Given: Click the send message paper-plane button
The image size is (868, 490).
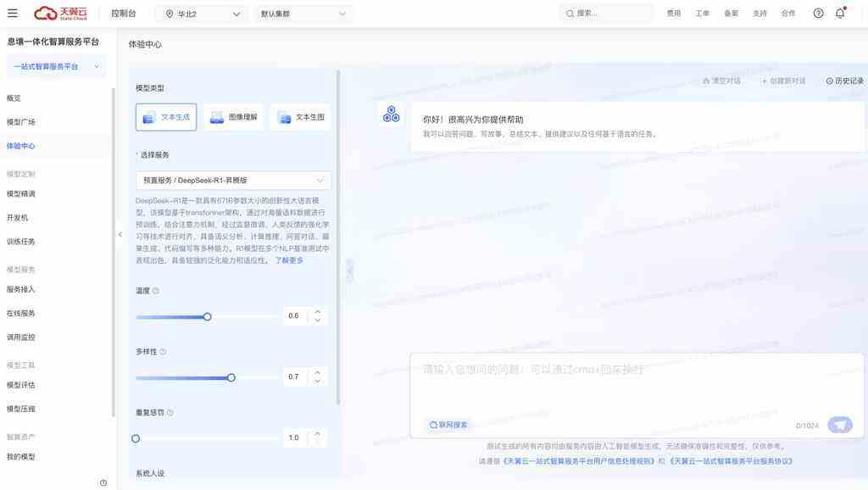Looking at the screenshot, I should [840, 425].
